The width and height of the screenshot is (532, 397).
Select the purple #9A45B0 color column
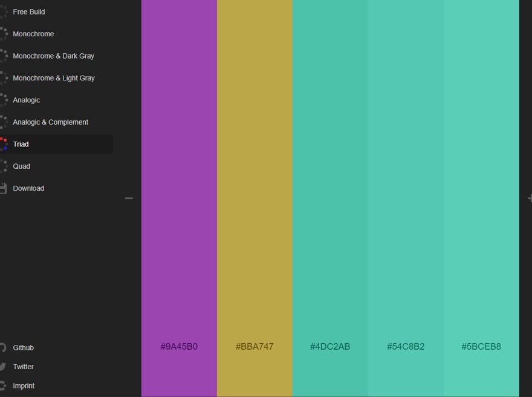179,198
